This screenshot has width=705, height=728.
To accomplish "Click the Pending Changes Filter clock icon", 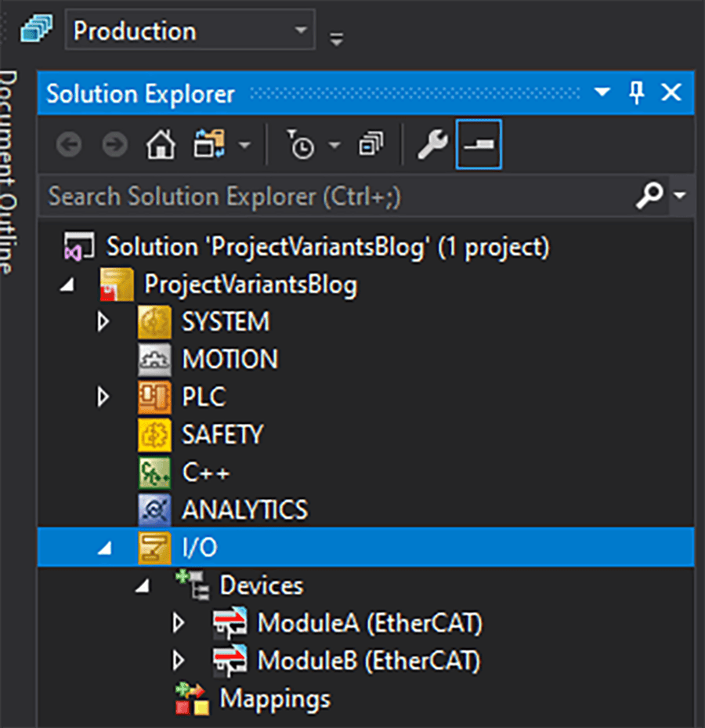I will (301, 144).
